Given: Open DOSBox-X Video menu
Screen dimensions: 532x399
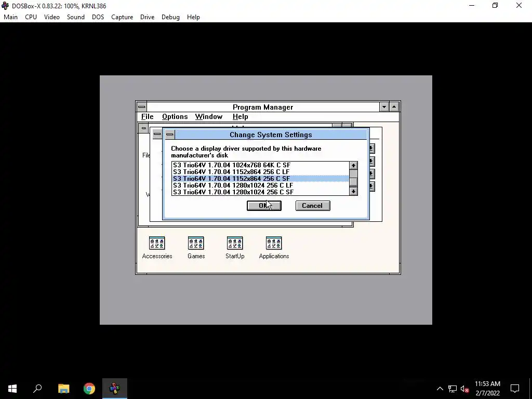Looking at the screenshot, I should click(x=51, y=17).
